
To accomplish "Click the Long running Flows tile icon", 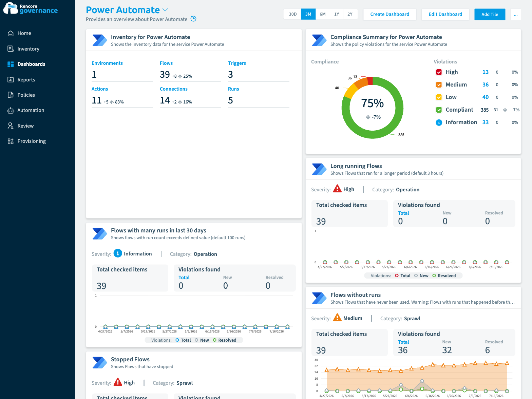I will pyautogui.click(x=319, y=169).
